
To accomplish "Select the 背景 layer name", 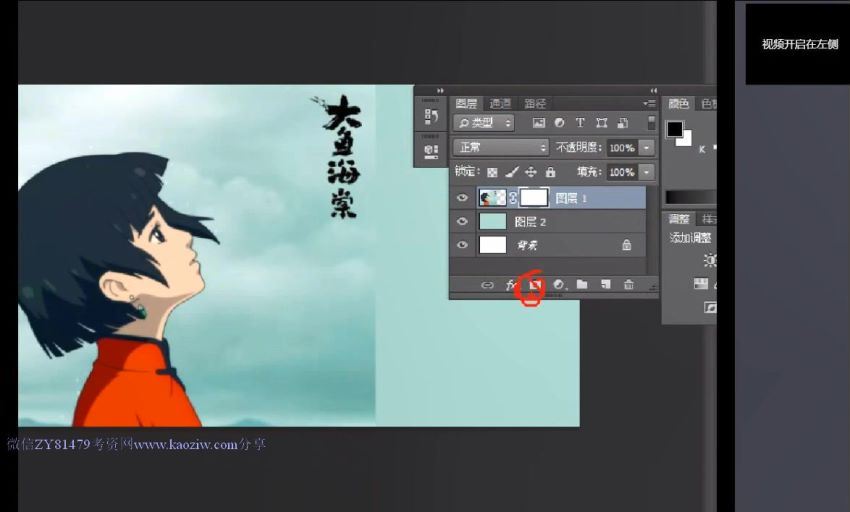I will [527, 246].
